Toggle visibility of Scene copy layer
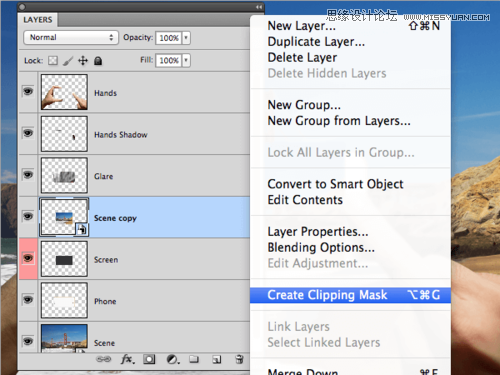Screen dimensions: 500x375 (x=28, y=216)
